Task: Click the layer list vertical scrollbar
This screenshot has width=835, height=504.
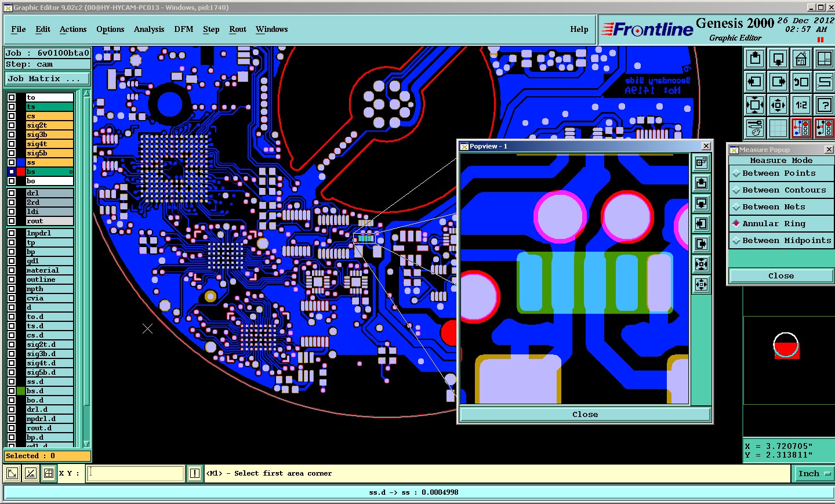Action: click(86, 269)
